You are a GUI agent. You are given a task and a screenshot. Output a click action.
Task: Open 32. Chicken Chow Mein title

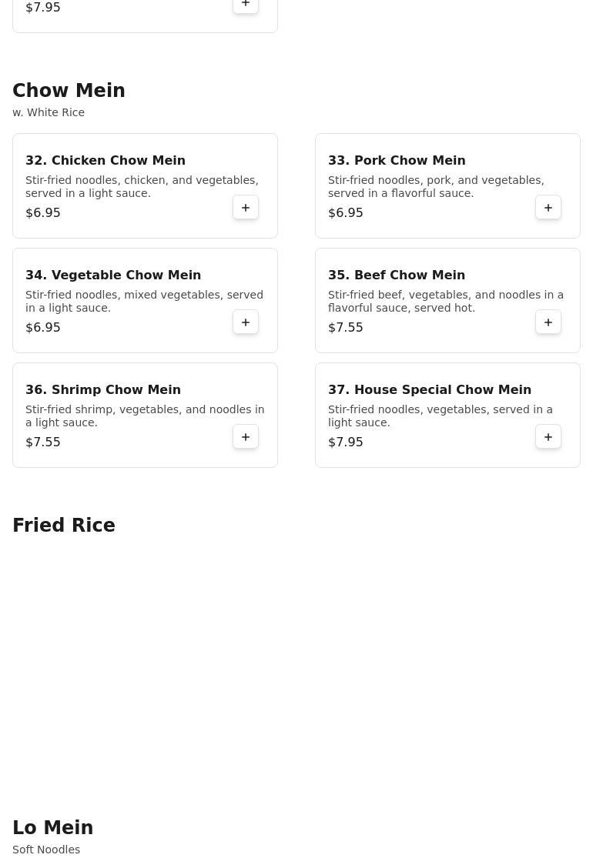[106, 160]
